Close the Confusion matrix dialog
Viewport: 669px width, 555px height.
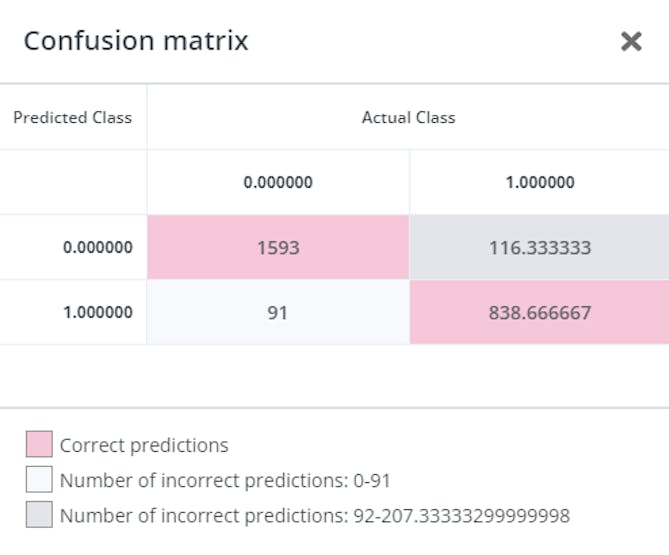631,41
